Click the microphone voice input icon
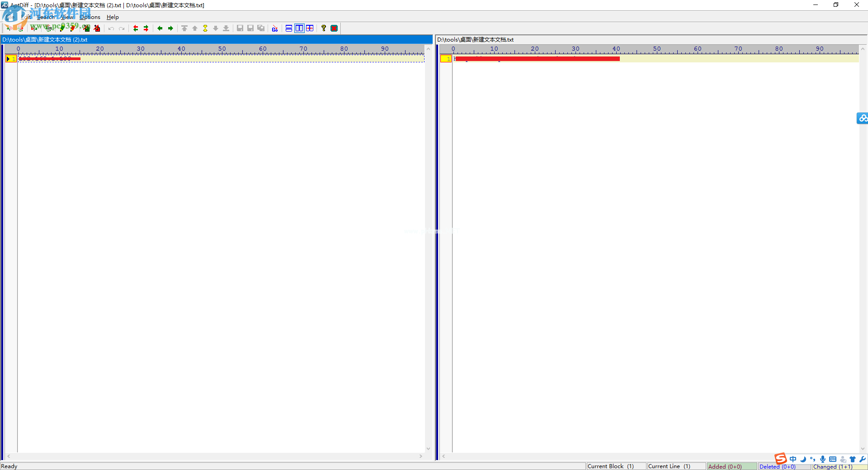 tap(823, 459)
